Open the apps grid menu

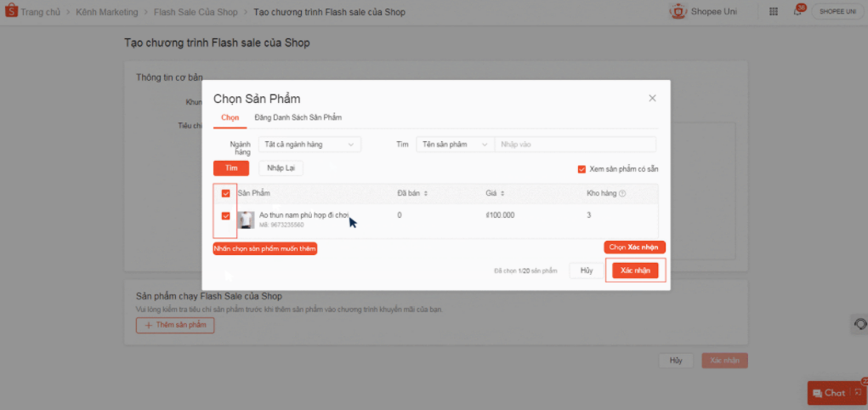(x=773, y=12)
